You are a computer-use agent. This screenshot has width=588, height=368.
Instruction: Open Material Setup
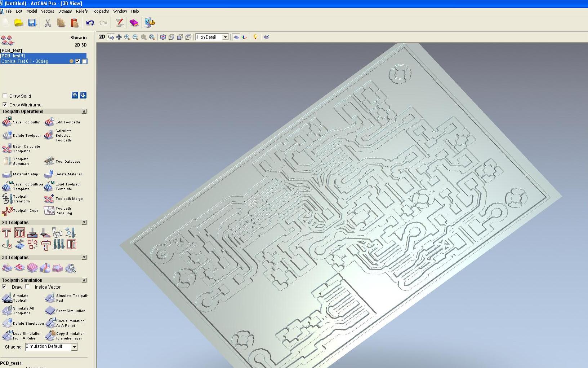pyautogui.click(x=20, y=174)
